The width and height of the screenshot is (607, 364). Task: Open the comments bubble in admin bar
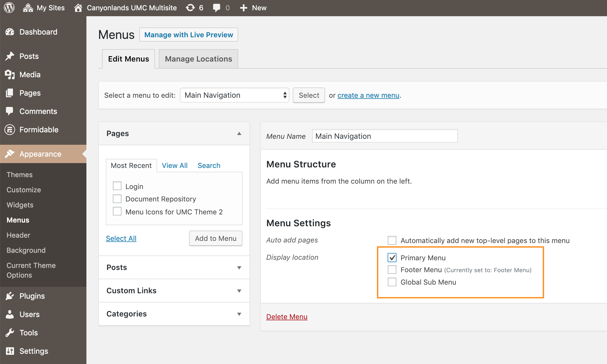click(217, 8)
